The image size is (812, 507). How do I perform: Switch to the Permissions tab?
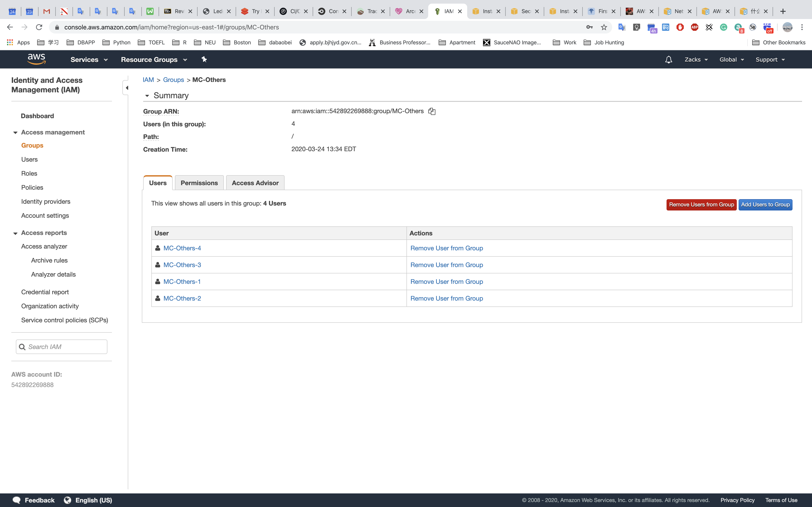point(199,183)
